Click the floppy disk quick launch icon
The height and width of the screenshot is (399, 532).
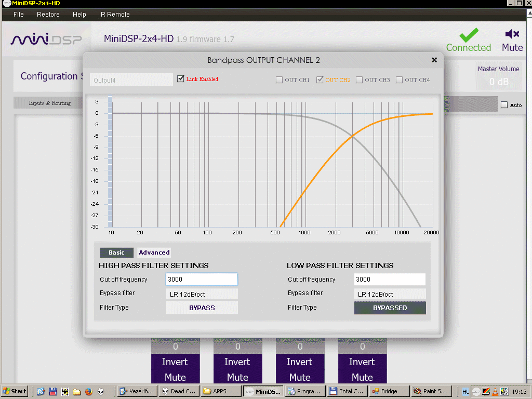tap(52, 392)
